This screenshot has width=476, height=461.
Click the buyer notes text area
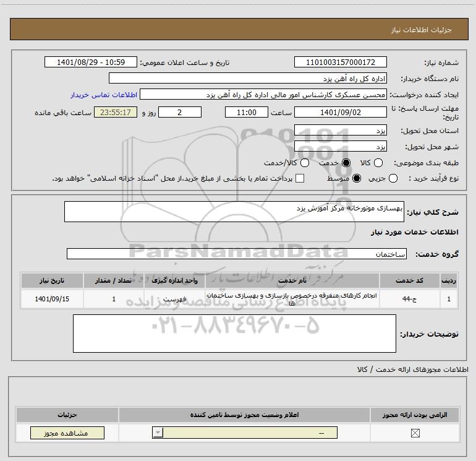(x=234, y=334)
